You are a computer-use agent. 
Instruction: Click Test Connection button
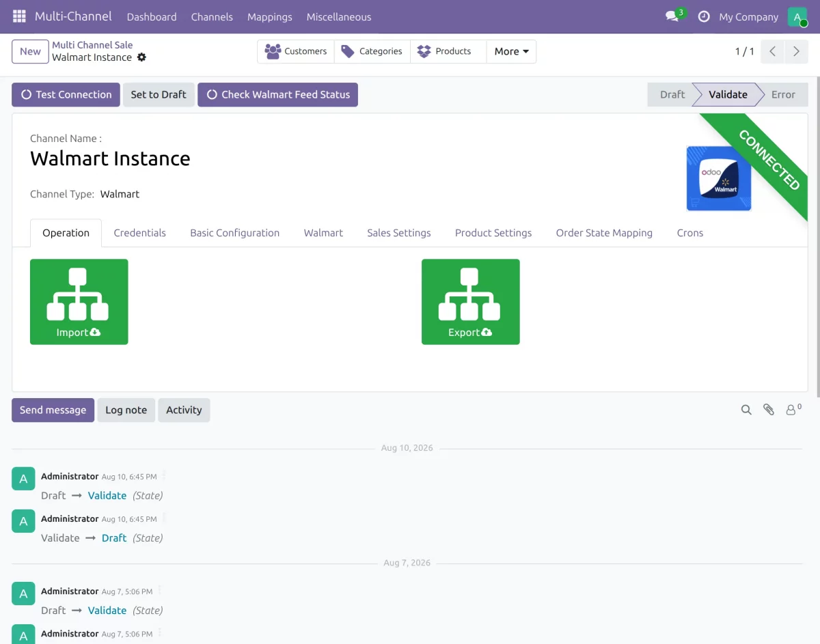coord(66,94)
